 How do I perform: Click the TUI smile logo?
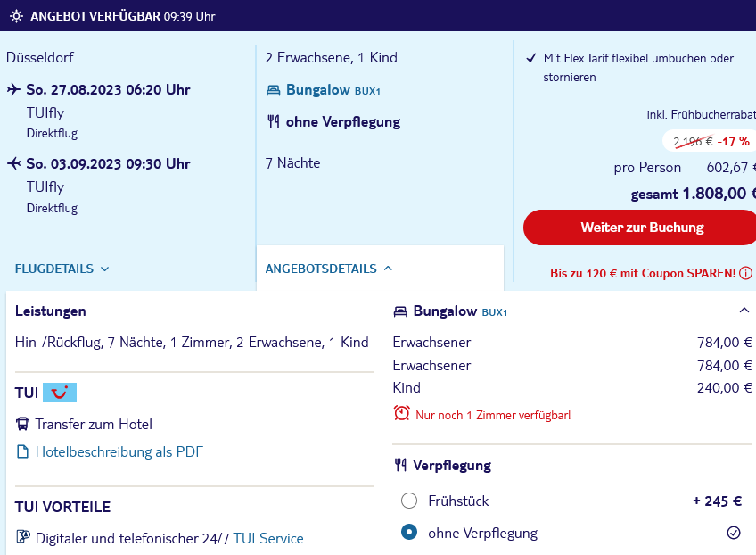click(x=60, y=393)
